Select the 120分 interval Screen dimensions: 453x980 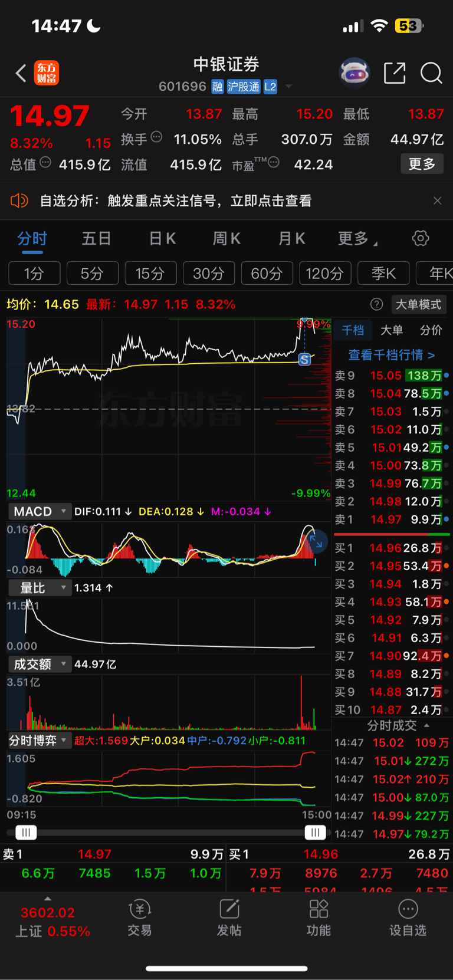[x=325, y=274]
